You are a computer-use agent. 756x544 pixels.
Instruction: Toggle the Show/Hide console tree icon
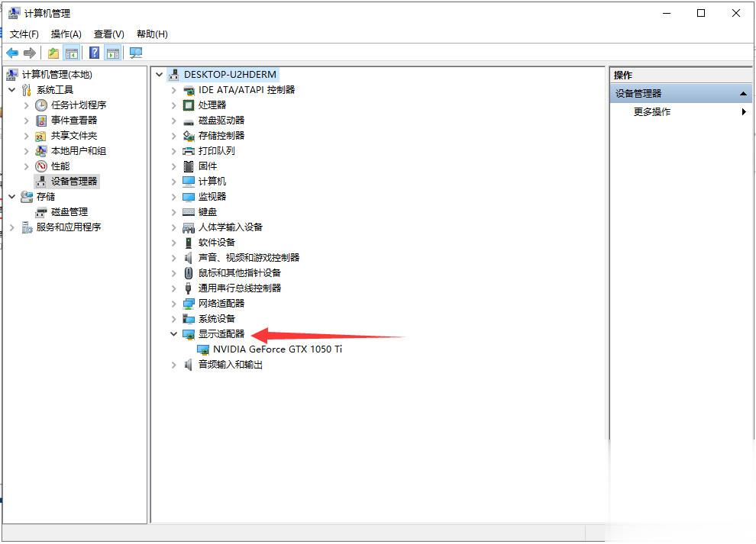(x=72, y=53)
